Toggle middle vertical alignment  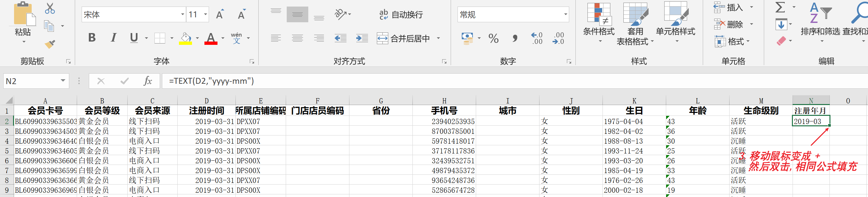[297, 14]
